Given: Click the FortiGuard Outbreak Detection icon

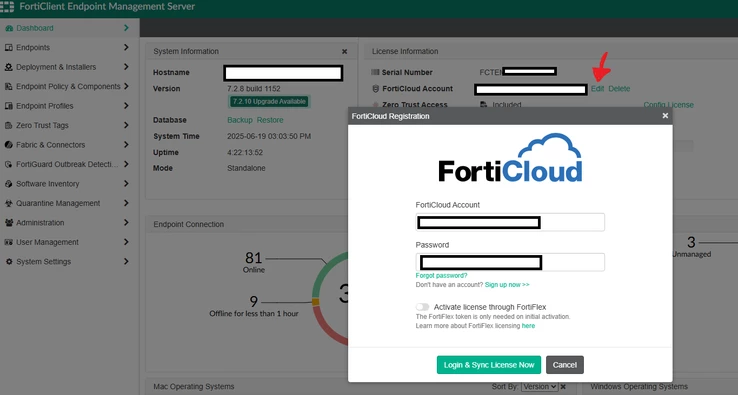Looking at the screenshot, I should (x=8, y=164).
